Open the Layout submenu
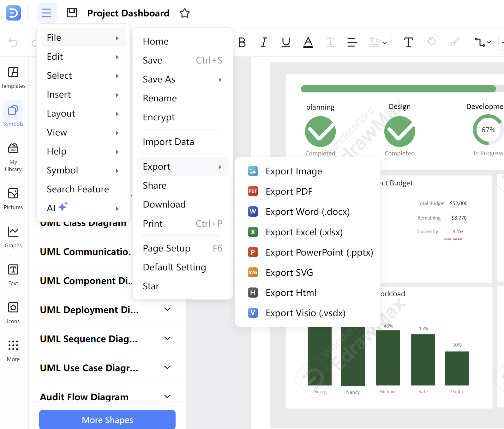This screenshot has height=429, width=504. pyautogui.click(x=83, y=113)
